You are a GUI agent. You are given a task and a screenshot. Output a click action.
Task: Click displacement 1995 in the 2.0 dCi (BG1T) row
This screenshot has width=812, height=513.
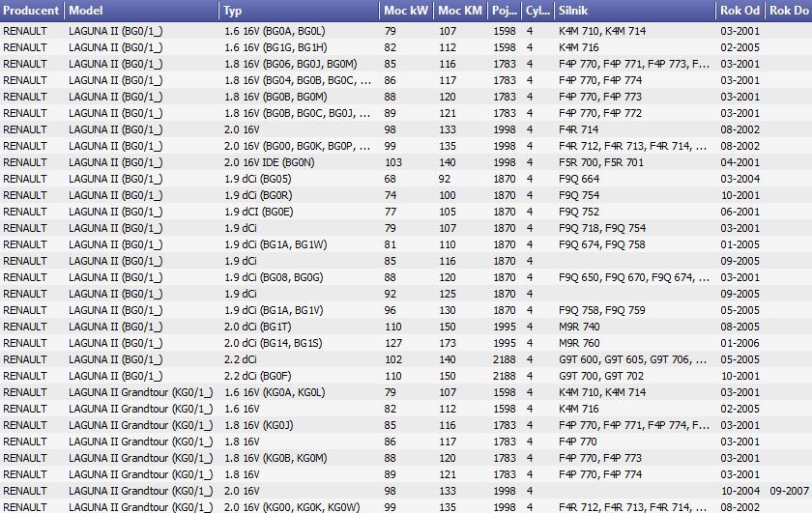[x=505, y=328]
